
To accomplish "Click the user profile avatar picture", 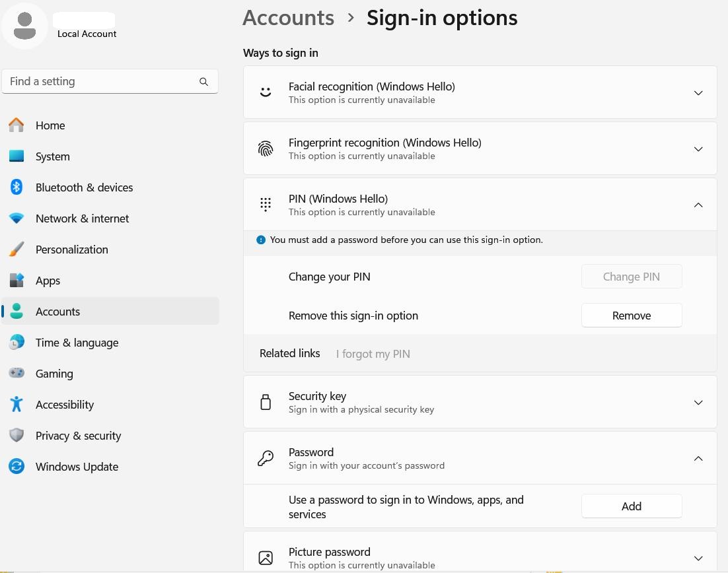I will [25, 25].
